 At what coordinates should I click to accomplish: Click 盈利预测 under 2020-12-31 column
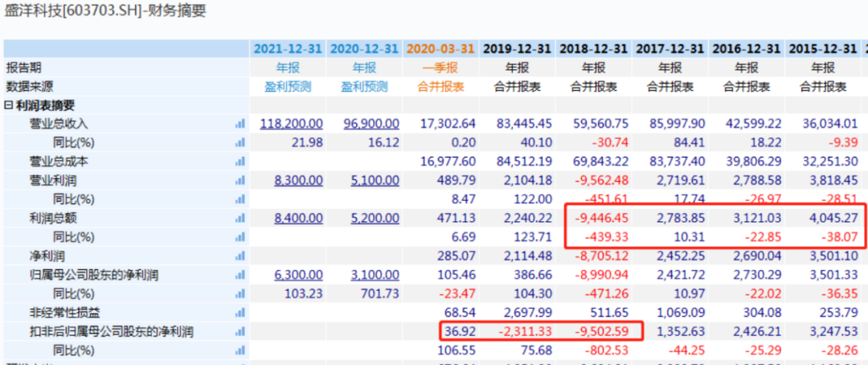364,86
